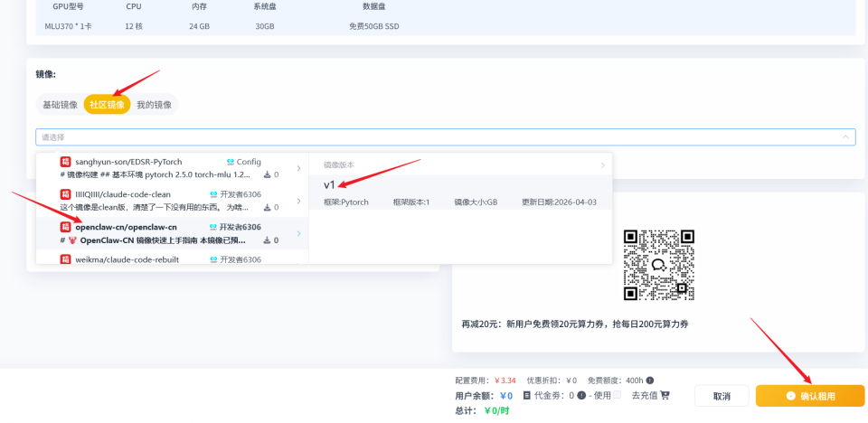Screen dimensions: 868x423
Task: Tick the 使用 voucher checkbox
Action: 618,395
